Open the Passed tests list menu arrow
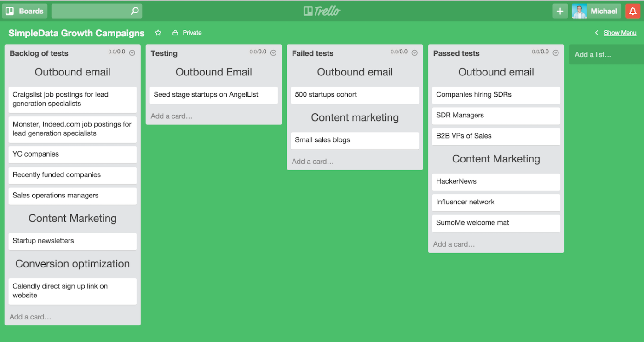The image size is (644, 342). [556, 53]
